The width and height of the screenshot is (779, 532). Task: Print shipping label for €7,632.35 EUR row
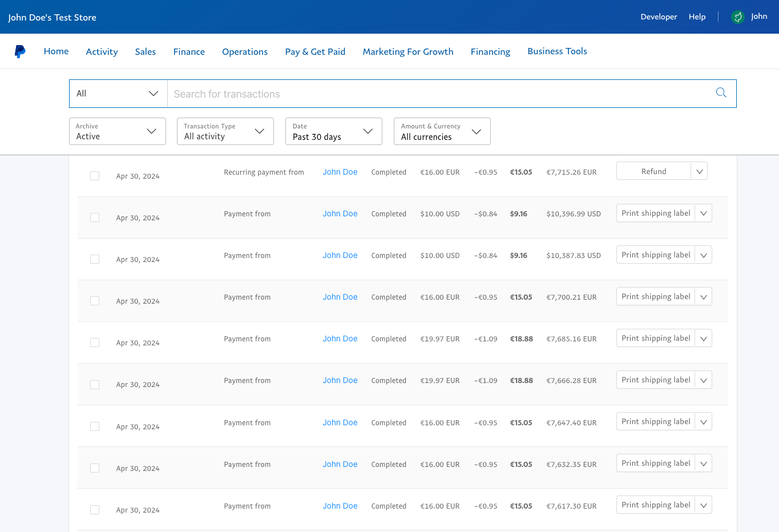pos(656,464)
